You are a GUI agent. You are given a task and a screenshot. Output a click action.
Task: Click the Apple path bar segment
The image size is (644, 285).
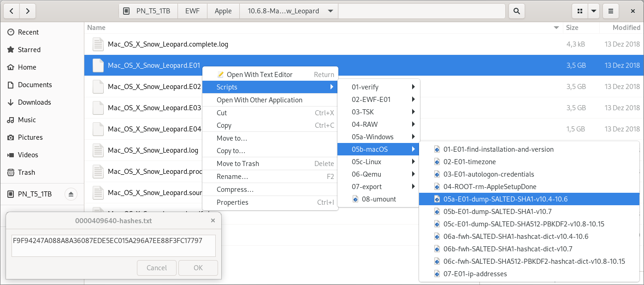(223, 11)
